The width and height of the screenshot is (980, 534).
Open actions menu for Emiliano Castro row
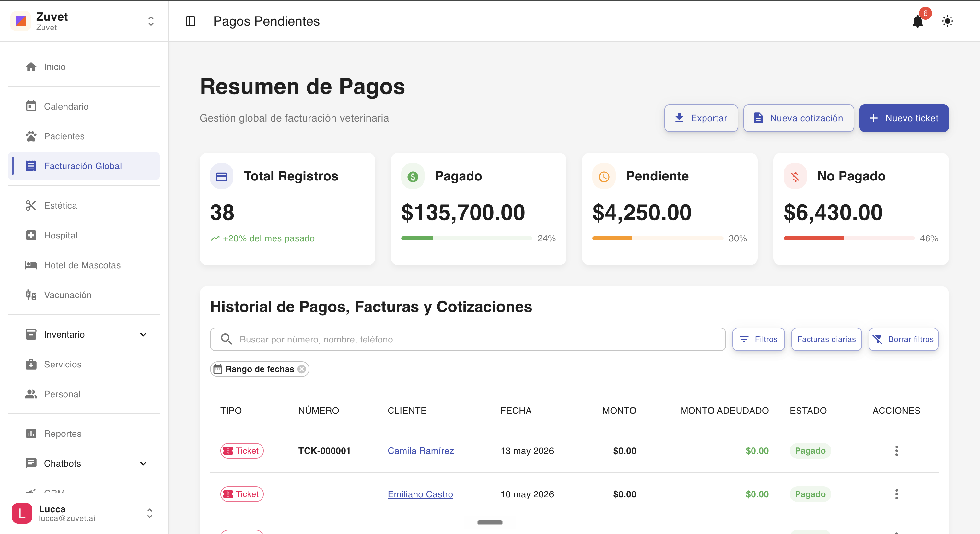click(896, 494)
